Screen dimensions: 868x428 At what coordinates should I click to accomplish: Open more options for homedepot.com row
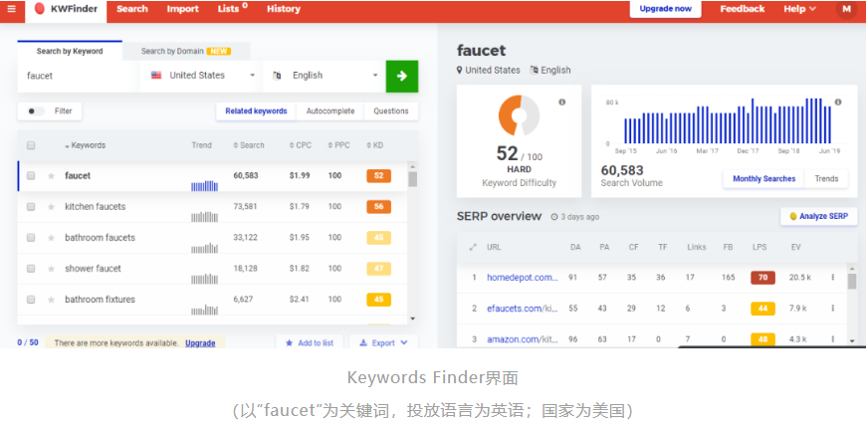[832, 278]
